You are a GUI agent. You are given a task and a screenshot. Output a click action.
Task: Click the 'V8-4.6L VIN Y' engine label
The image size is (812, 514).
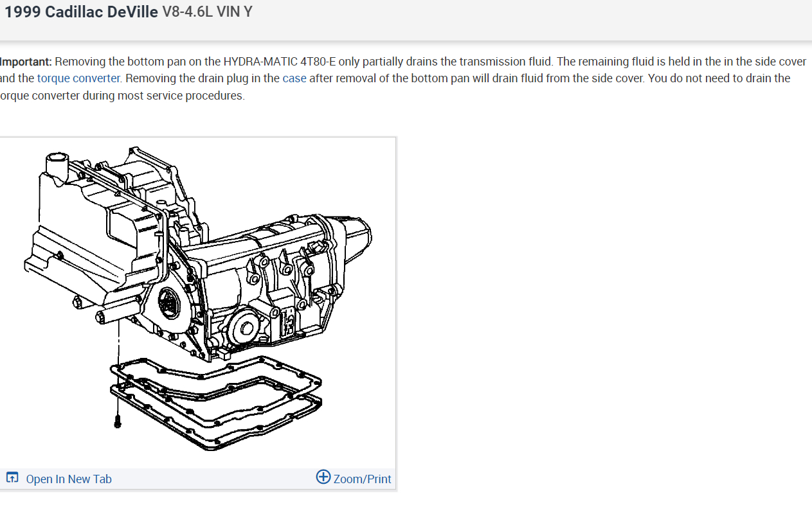pyautogui.click(x=208, y=12)
